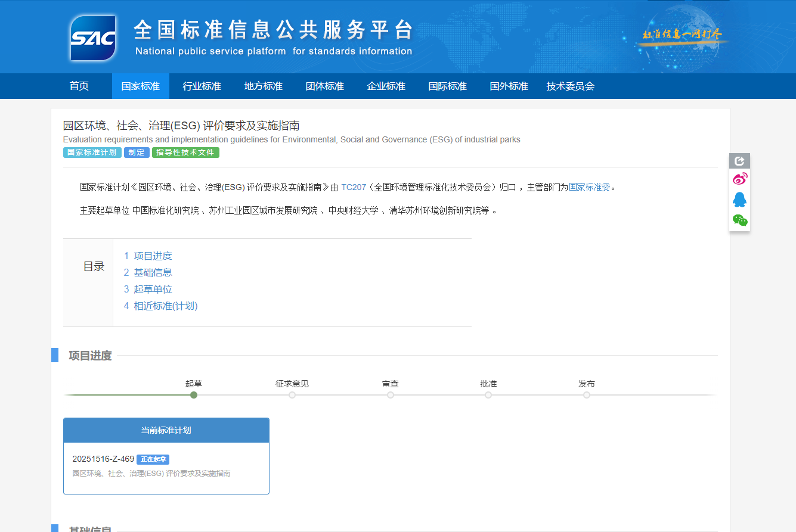The width and height of the screenshot is (796, 532).
Task: Open the TC207 committee link
Action: coord(354,187)
